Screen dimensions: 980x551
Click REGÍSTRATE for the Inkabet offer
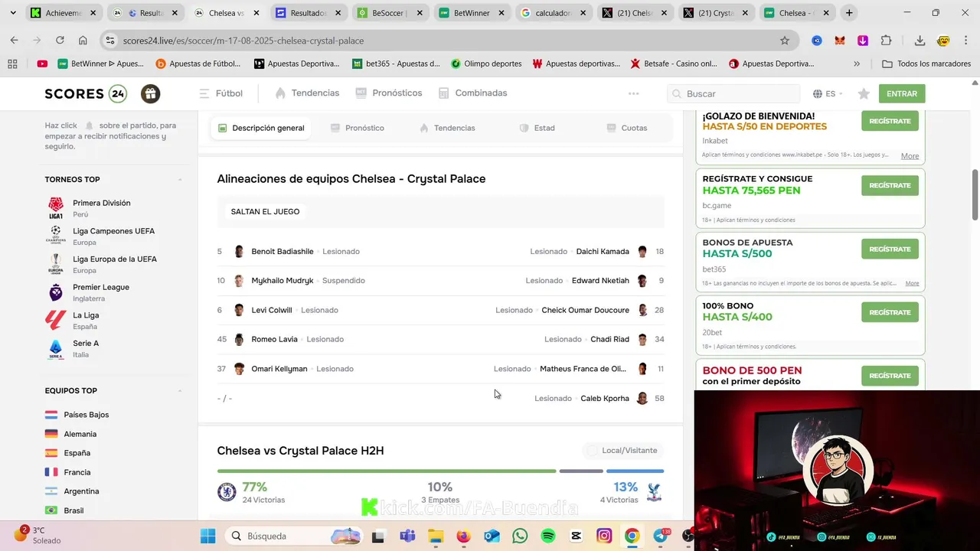pos(890,121)
